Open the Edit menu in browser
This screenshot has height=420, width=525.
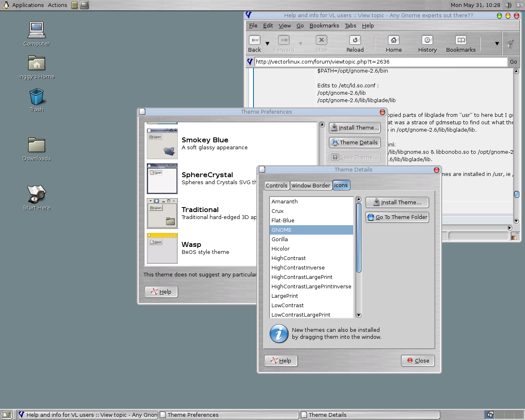click(x=268, y=25)
